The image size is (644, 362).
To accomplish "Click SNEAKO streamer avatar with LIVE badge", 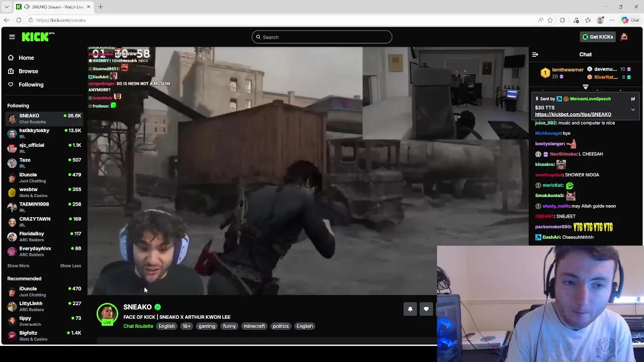I will coord(107,314).
